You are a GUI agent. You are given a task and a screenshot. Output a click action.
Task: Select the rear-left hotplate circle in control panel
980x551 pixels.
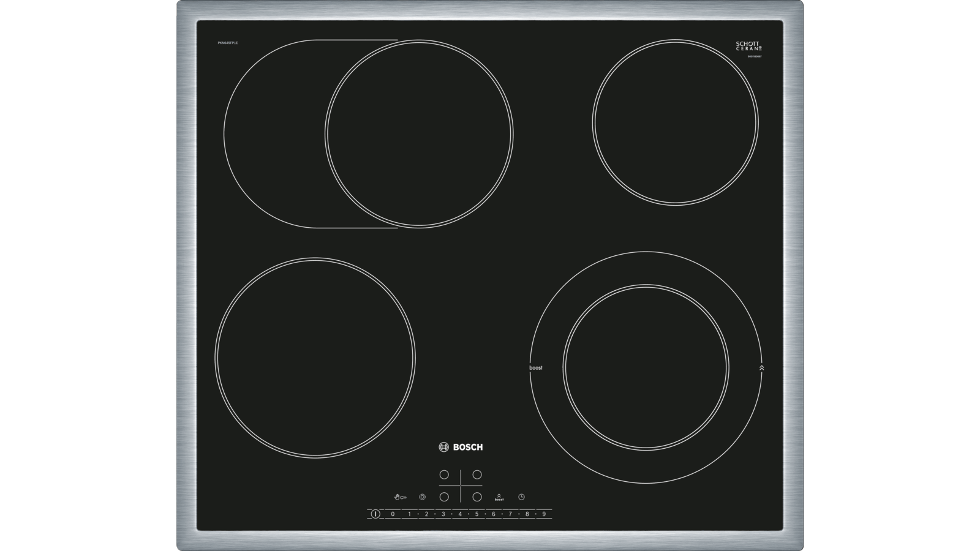click(444, 474)
